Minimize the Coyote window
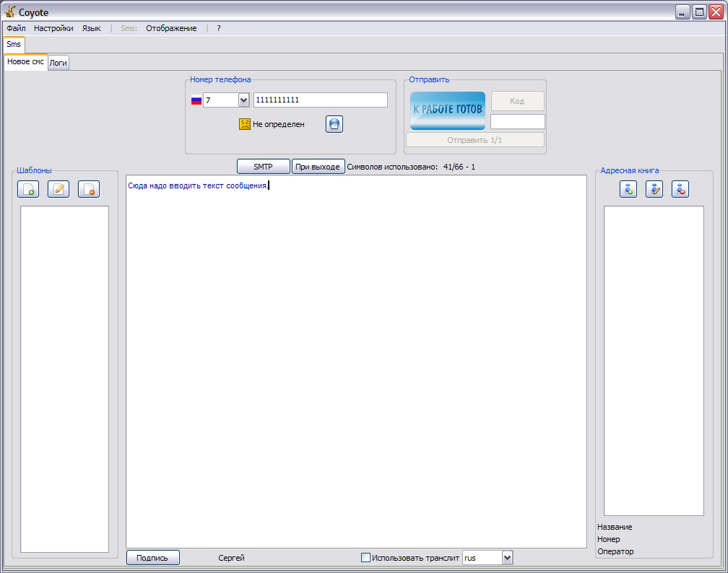Image resolution: width=728 pixels, height=573 pixels. [x=682, y=12]
